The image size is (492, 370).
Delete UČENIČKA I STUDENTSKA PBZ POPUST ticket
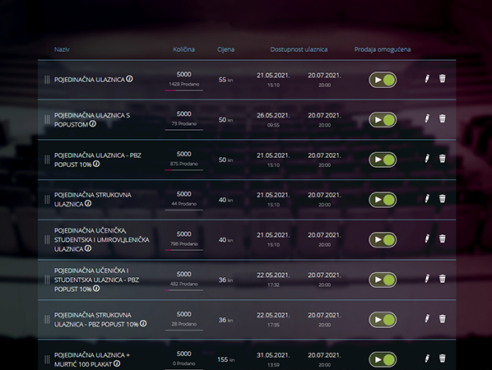click(x=442, y=279)
